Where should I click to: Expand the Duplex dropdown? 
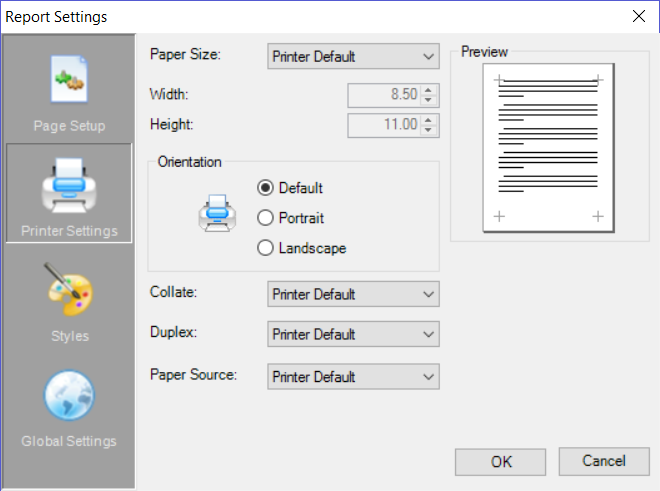[354, 334]
